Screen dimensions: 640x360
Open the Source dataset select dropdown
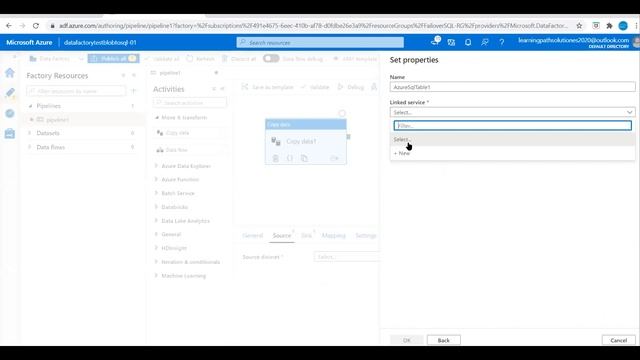pyautogui.click(x=347, y=257)
